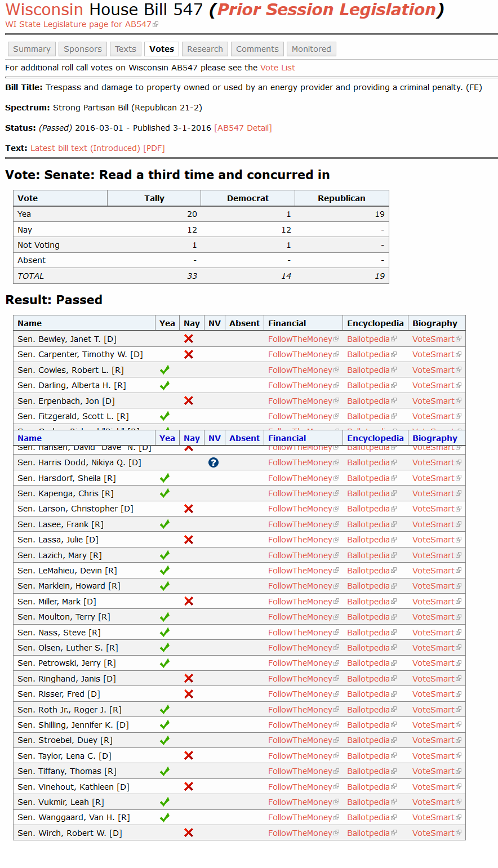The width and height of the screenshot is (498, 868).
Task: Open the Vote List link
Action: click(277, 68)
